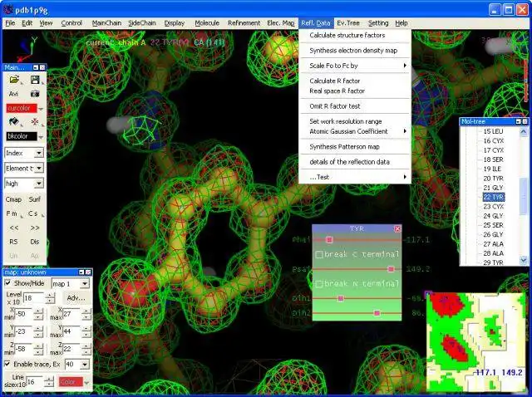
Task: Select 24 GLY in Mol-tree
Action: coord(492,216)
